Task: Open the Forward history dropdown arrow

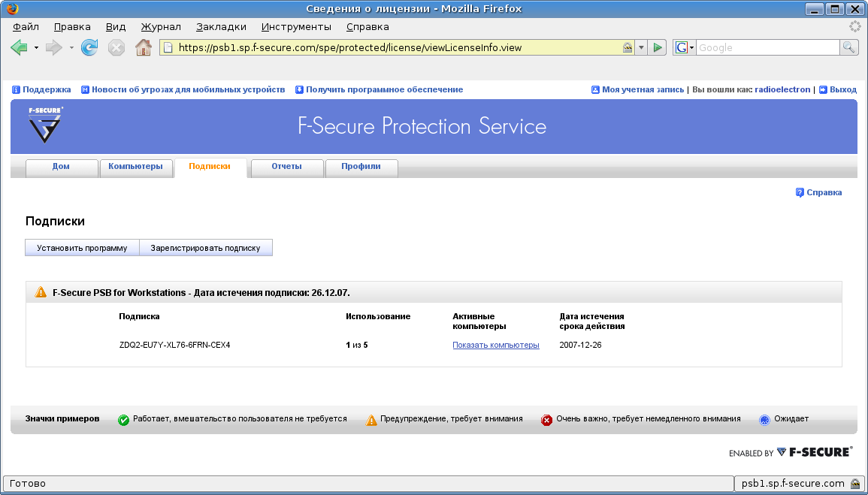Action: point(71,47)
